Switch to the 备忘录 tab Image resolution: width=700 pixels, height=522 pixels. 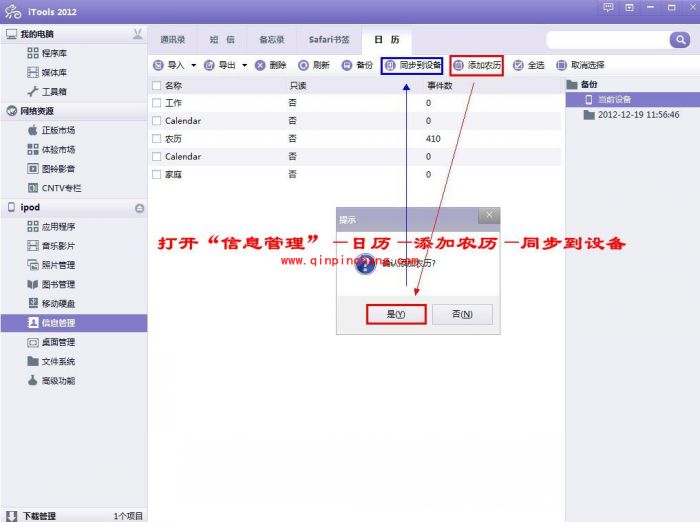pos(272,40)
